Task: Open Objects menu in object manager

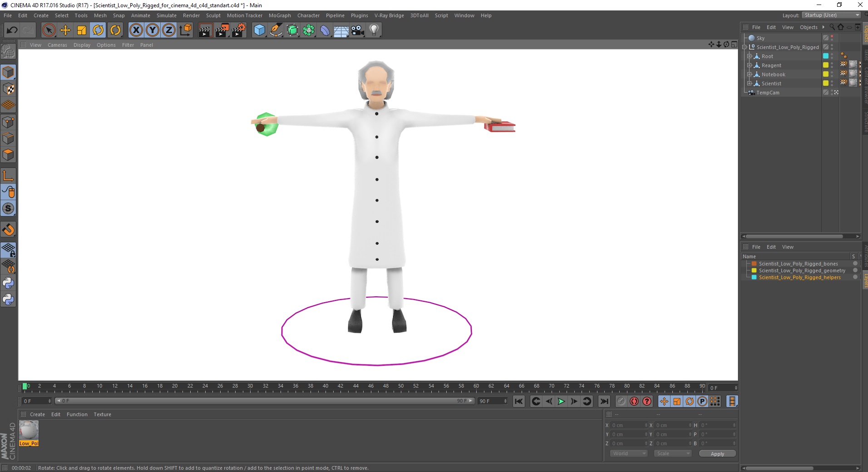Action: 809,27
